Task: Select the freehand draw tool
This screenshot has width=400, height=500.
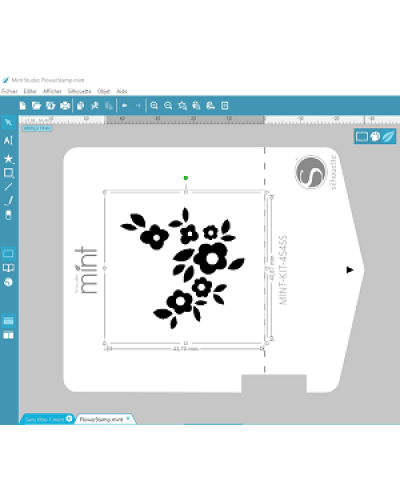Action: point(8,201)
